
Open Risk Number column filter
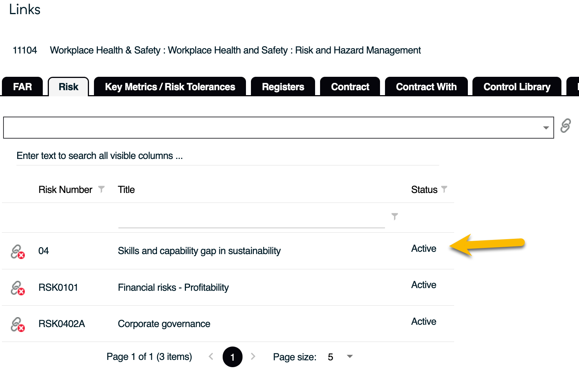(x=101, y=189)
